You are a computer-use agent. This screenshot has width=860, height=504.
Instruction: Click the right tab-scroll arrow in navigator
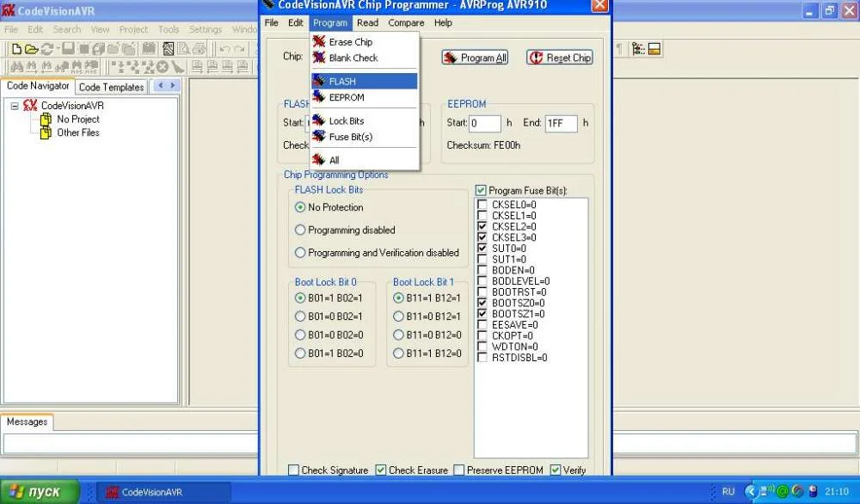click(173, 85)
